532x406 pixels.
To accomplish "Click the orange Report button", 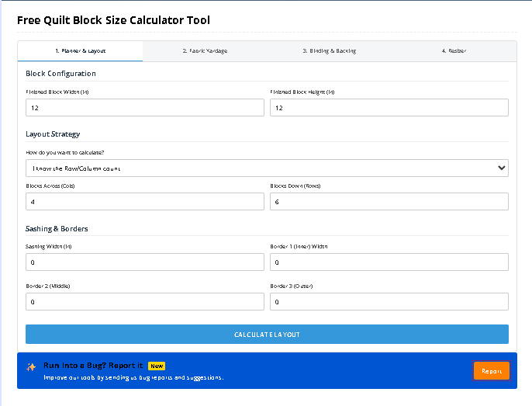I will tap(492, 371).
